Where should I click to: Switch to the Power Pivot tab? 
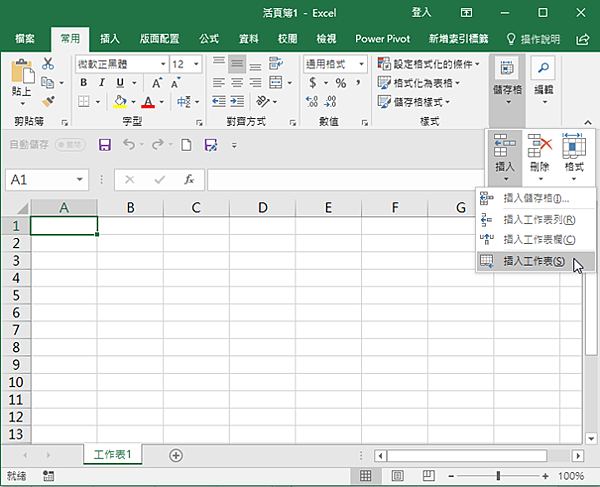coord(382,39)
